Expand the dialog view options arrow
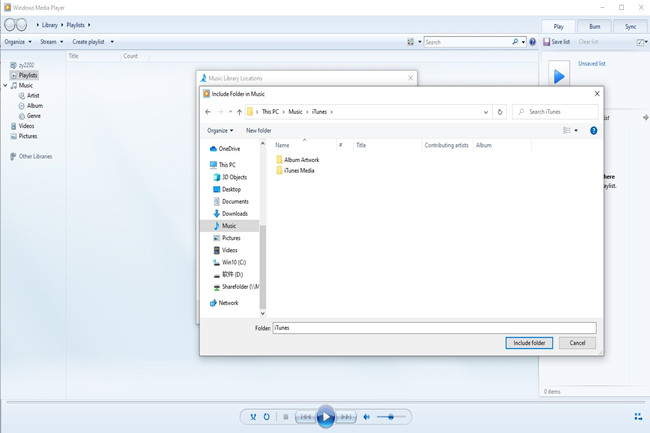The width and height of the screenshot is (650, 433). coord(576,131)
